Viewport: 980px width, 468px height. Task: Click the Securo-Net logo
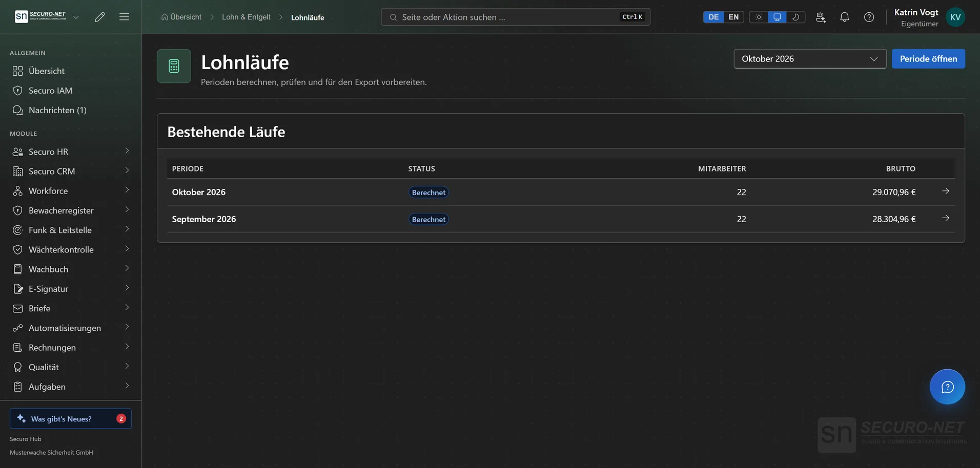40,17
